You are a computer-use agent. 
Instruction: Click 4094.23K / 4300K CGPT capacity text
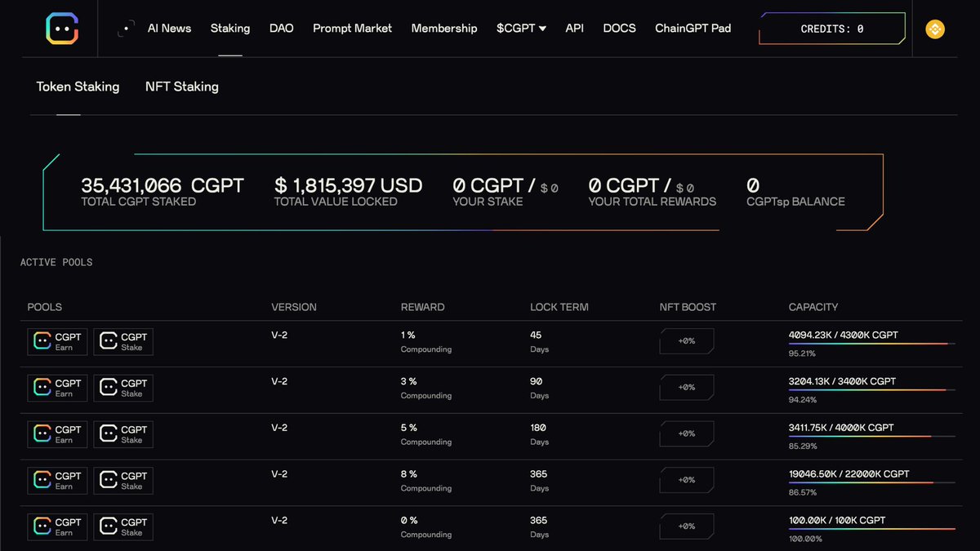click(843, 335)
